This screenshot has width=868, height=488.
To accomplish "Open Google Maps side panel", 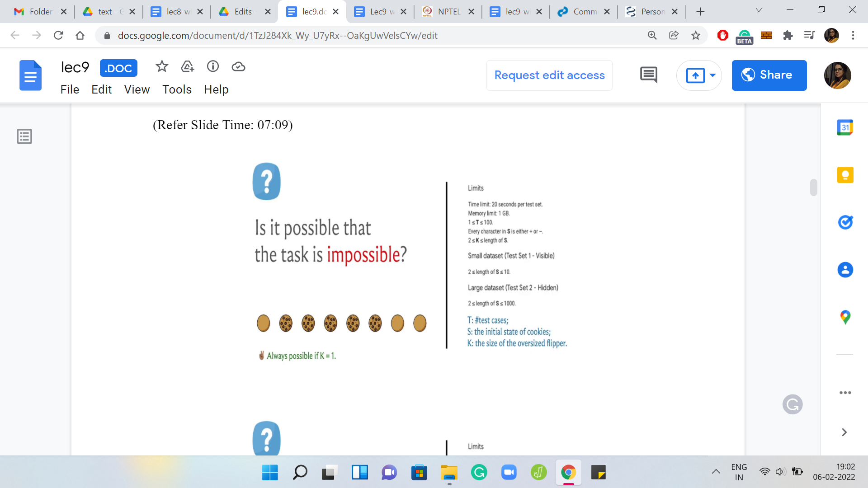I will coord(845,317).
